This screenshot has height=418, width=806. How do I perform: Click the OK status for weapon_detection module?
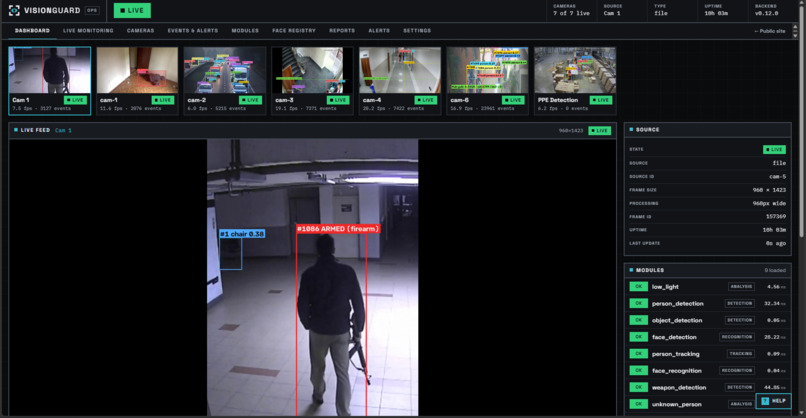pos(638,387)
